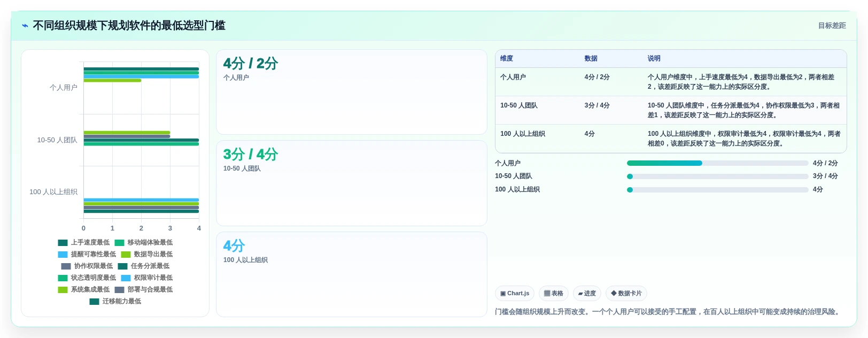Toggle the 状态透明度最低 legend item
Viewport: 868px width, 338px height.
click(x=87, y=278)
